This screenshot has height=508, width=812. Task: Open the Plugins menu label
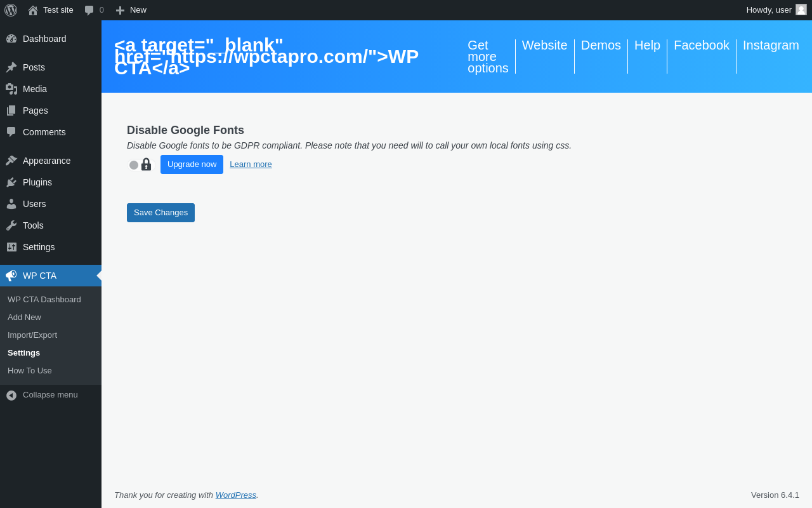(x=37, y=182)
